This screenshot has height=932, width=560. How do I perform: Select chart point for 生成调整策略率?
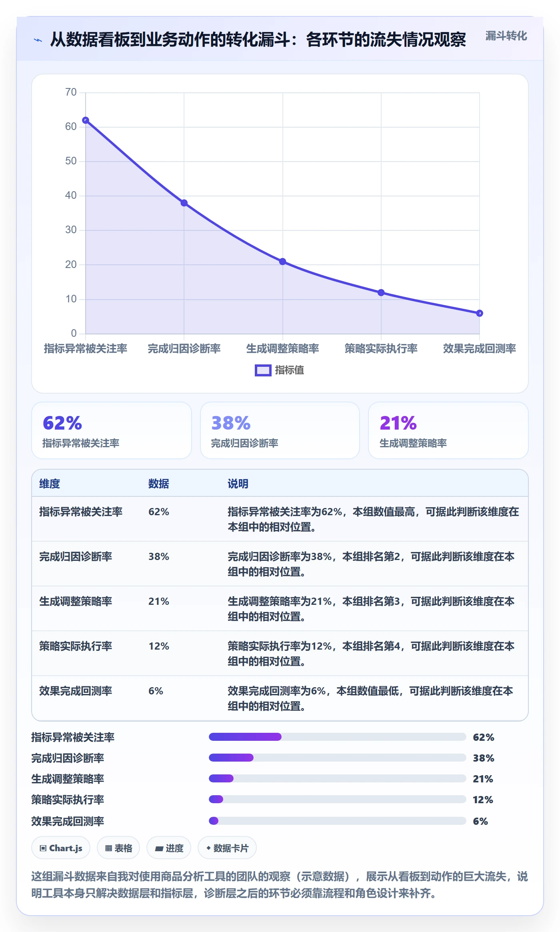tap(282, 262)
